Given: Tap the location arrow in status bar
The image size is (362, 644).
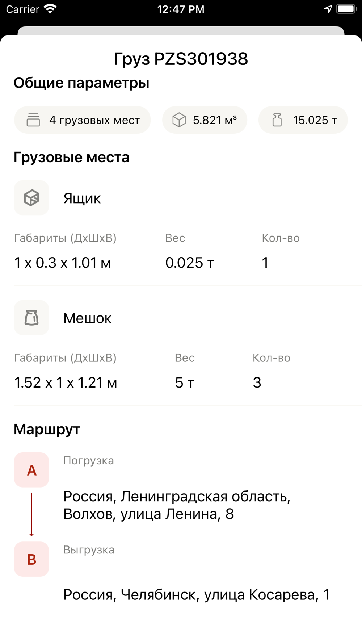Looking at the screenshot, I should click(x=328, y=9).
